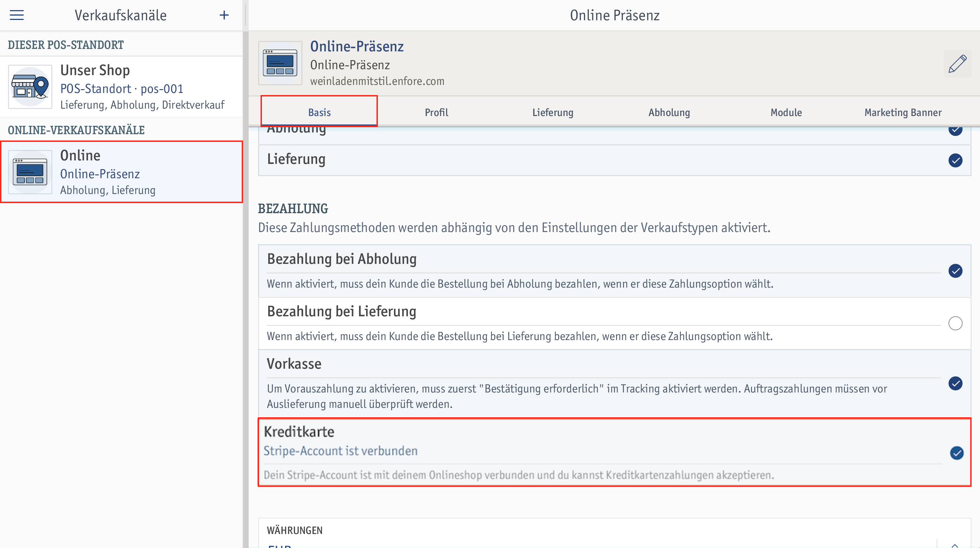Click the Lieferung sales type row
Image resolution: width=980 pixels, height=548 pixels.
point(614,160)
